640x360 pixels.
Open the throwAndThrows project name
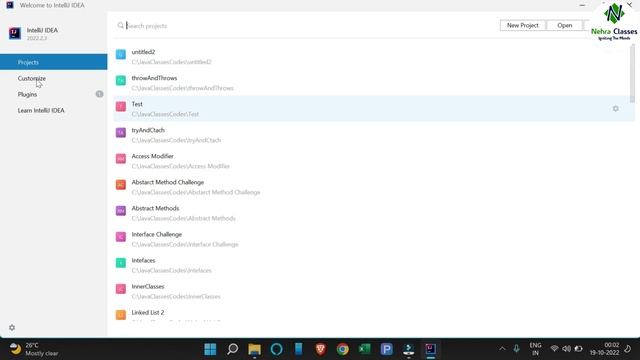[154, 78]
